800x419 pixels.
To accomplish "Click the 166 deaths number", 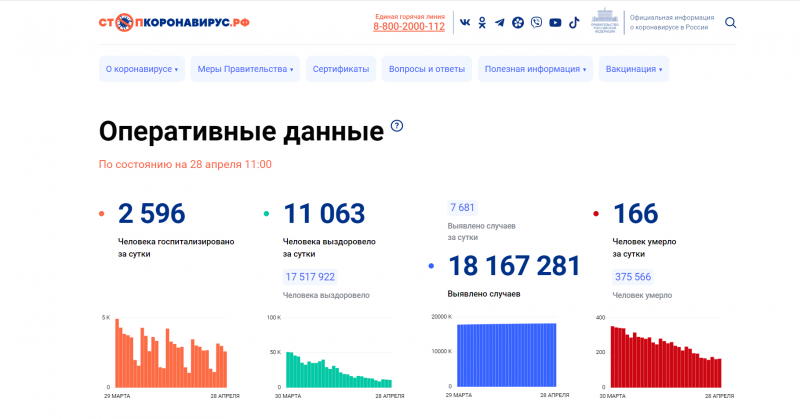I will 635,213.
